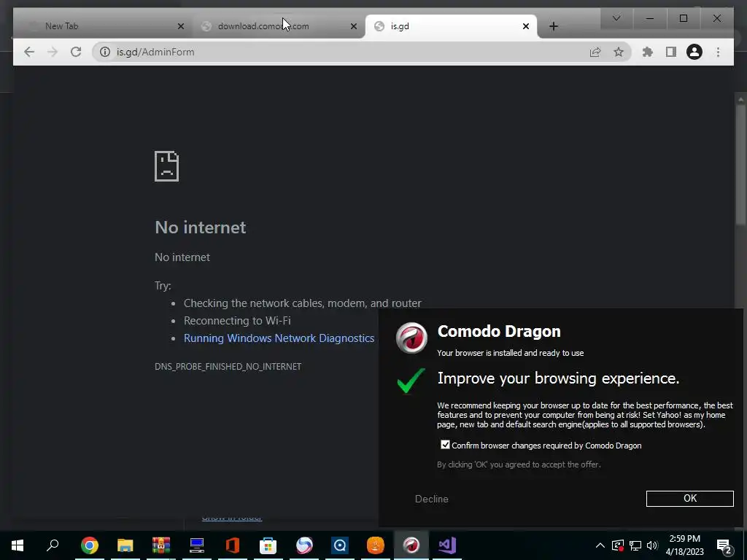
Task: Click the Comodo Dragon logo in dialog
Action: [411, 338]
